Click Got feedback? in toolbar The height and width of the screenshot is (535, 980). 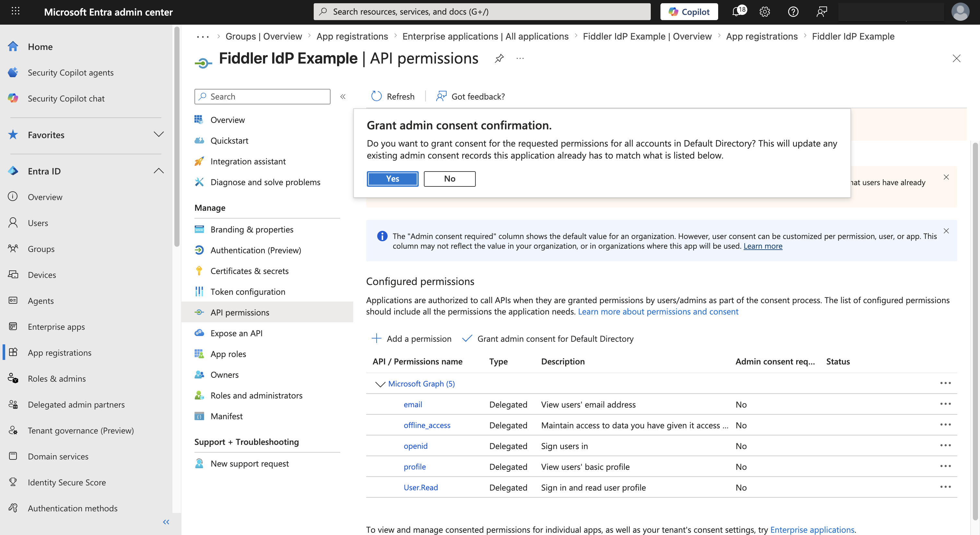471,96
